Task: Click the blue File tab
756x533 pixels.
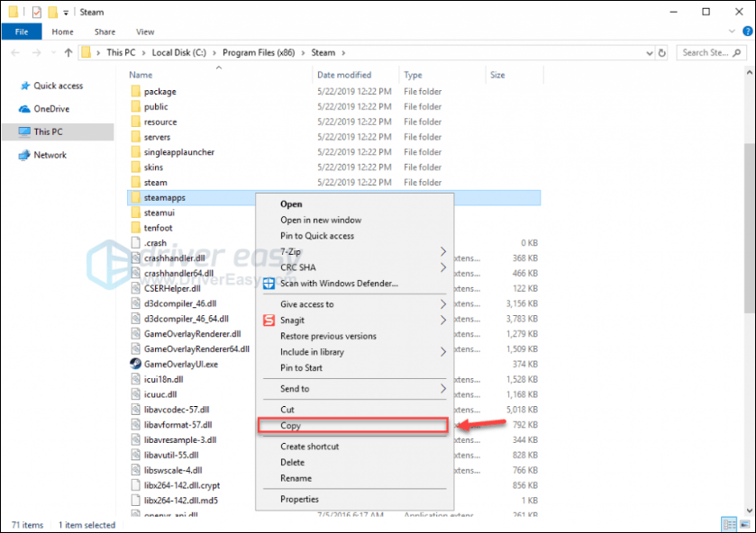Action: click(22, 32)
